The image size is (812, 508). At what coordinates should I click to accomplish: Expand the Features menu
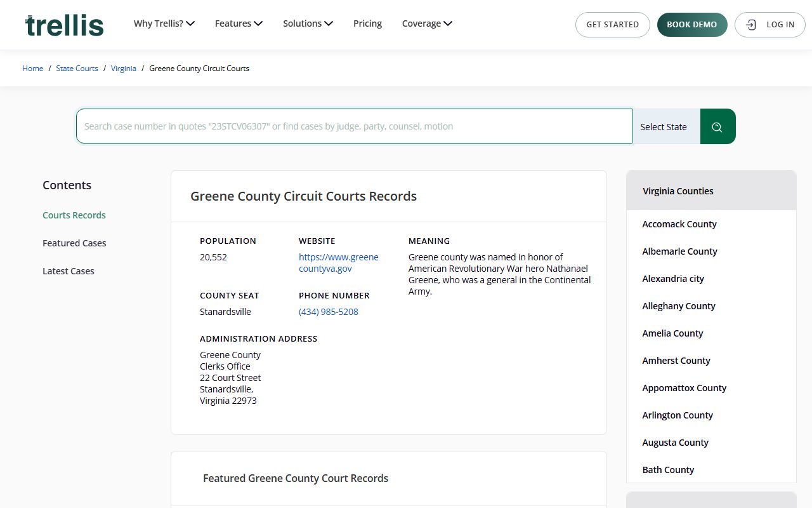[239, 23]
